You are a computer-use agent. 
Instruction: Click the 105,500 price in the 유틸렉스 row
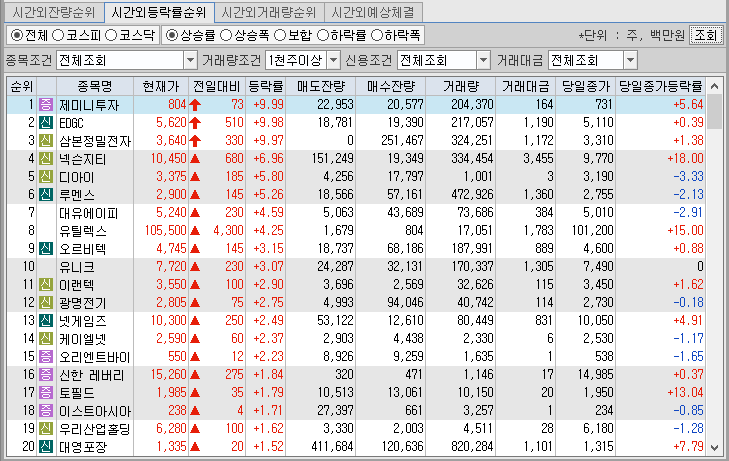click(166, 230)
